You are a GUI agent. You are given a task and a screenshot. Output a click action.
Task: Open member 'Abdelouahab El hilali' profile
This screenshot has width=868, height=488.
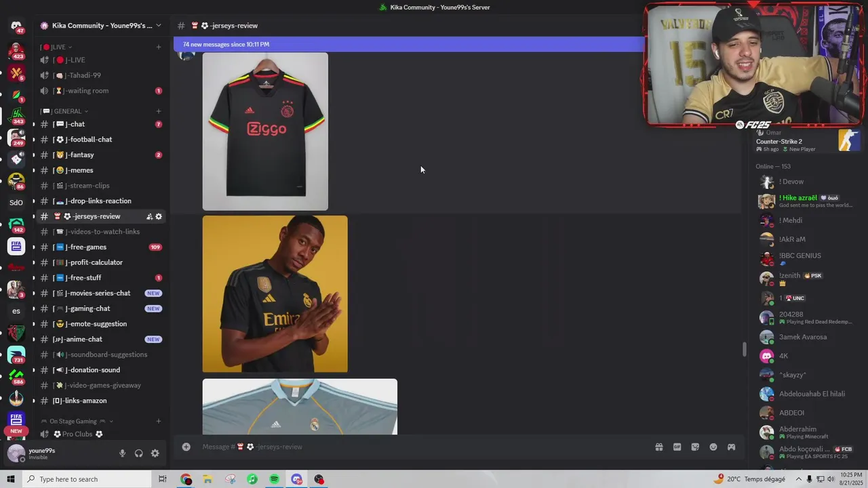tap(808, 394)
